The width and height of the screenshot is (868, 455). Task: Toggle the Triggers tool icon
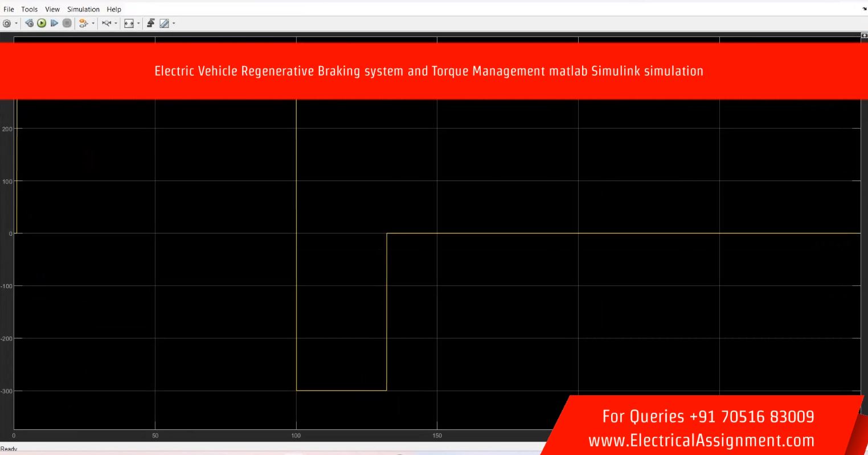pos(151,23)
